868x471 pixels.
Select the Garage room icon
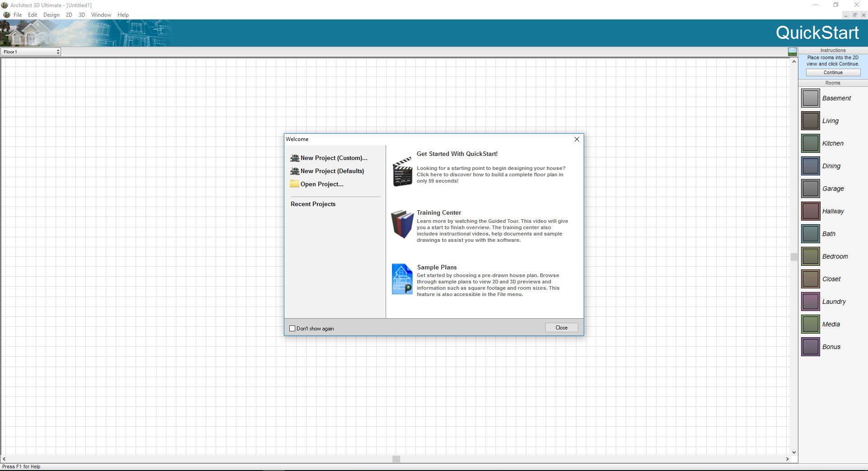point(810,188)
